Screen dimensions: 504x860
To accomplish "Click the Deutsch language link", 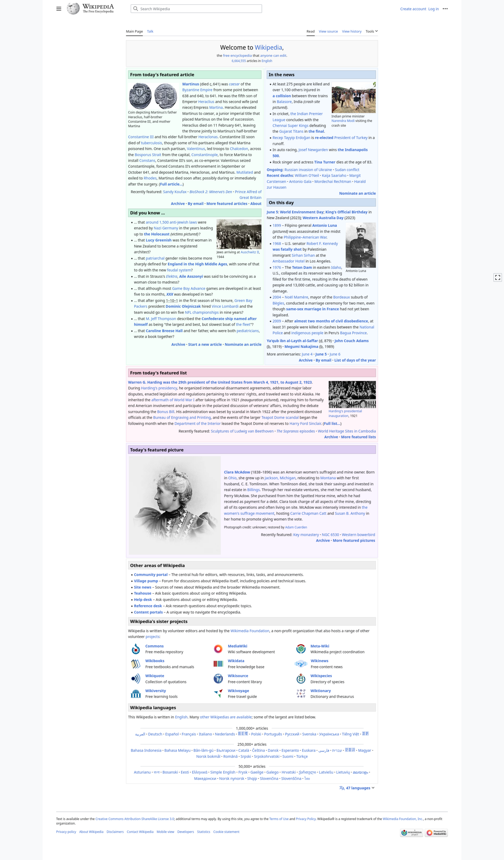I will pos(155,734).
